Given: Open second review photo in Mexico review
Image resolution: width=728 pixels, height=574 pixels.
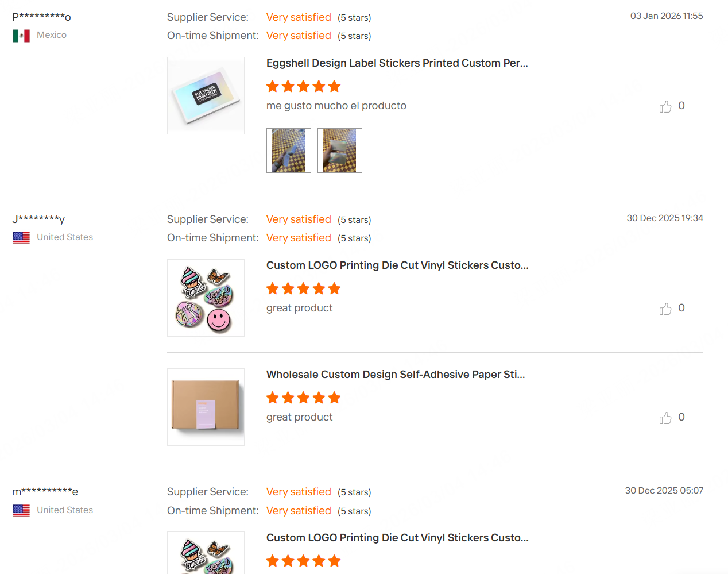Looking at the screenshot, I should pos(340,151).
